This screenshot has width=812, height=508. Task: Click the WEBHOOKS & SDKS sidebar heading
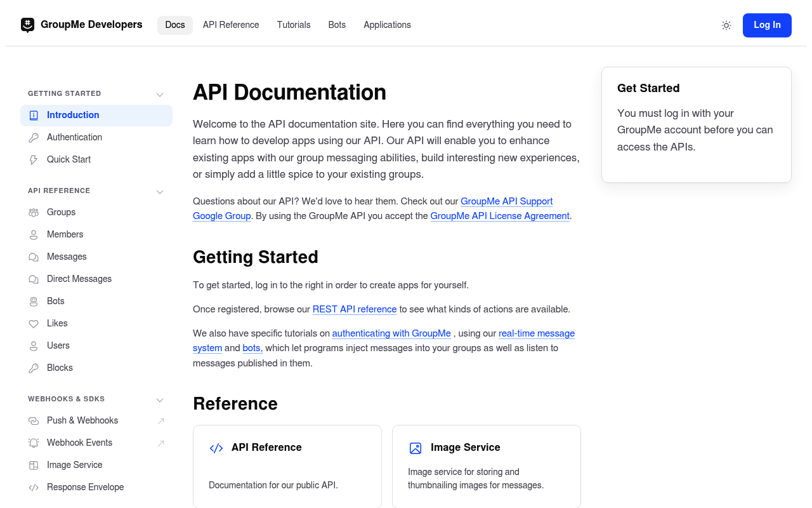(67, 399)
